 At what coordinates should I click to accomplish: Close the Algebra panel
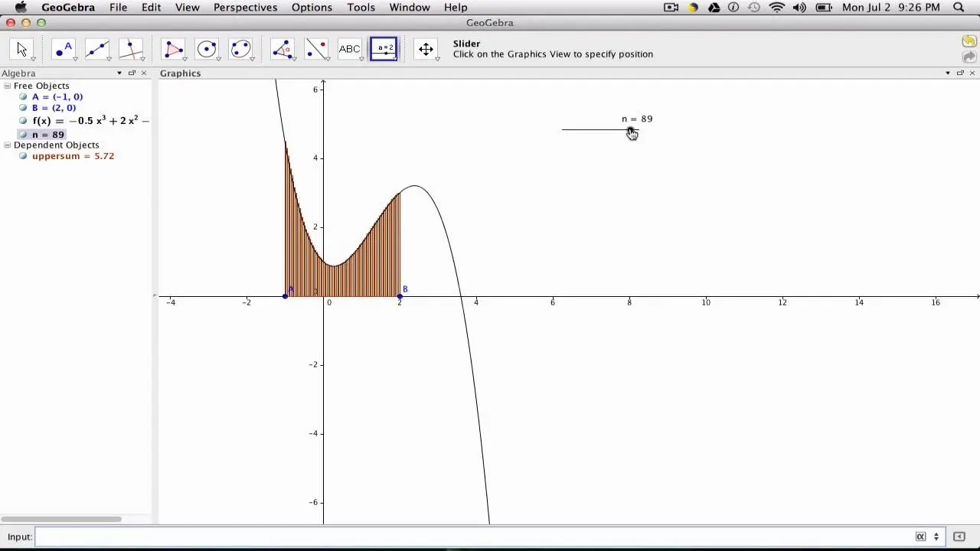click(143, 73)
